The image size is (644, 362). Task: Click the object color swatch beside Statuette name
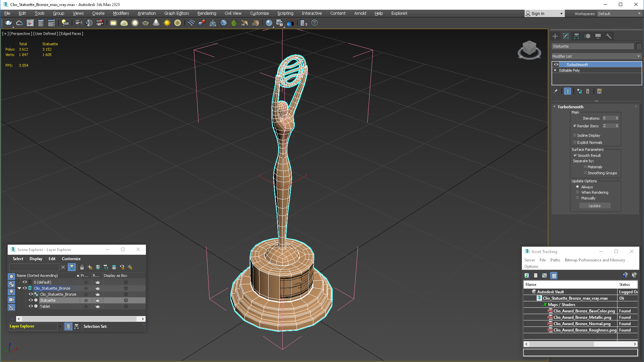[639, 46]
